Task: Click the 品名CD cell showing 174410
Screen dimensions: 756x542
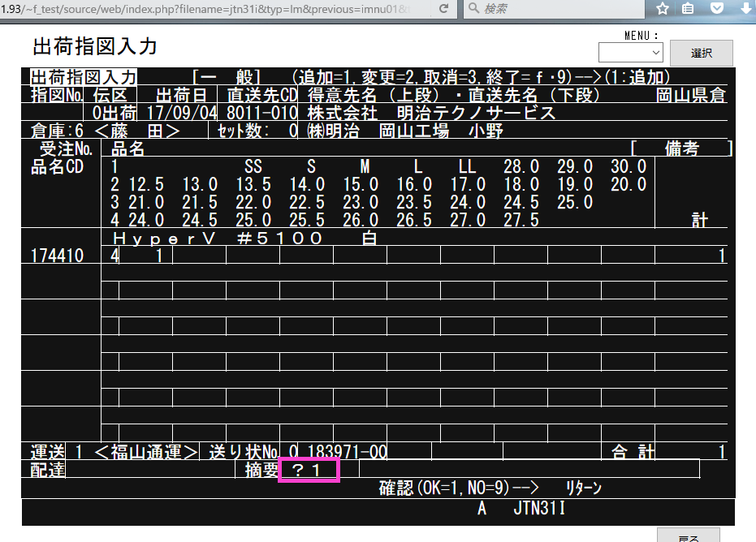Action: tap(57, 256)
